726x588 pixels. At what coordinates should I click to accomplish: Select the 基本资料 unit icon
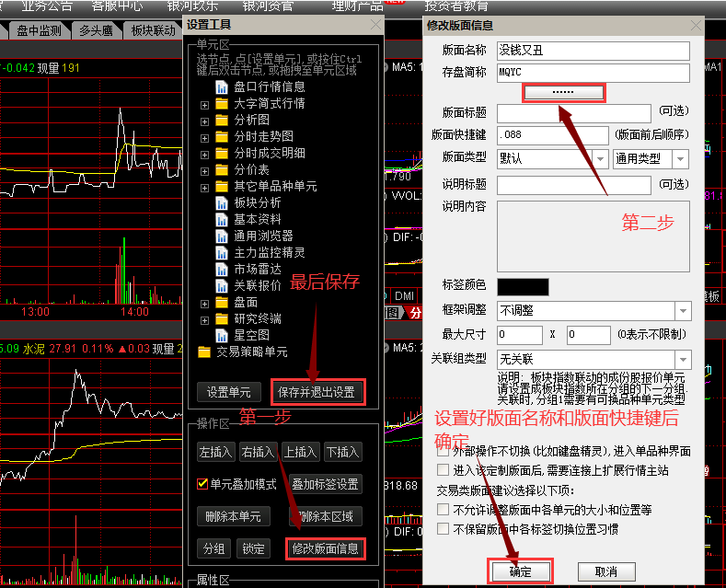tap(222, 220)
